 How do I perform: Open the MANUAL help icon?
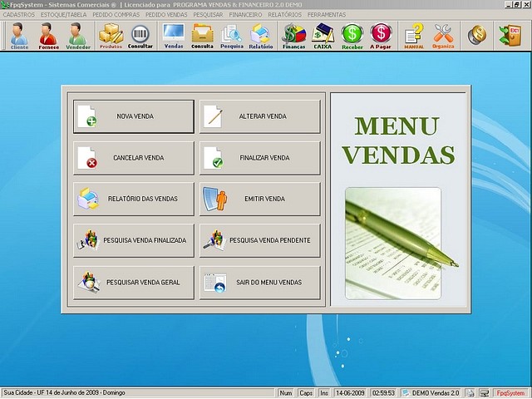point(414,36)
